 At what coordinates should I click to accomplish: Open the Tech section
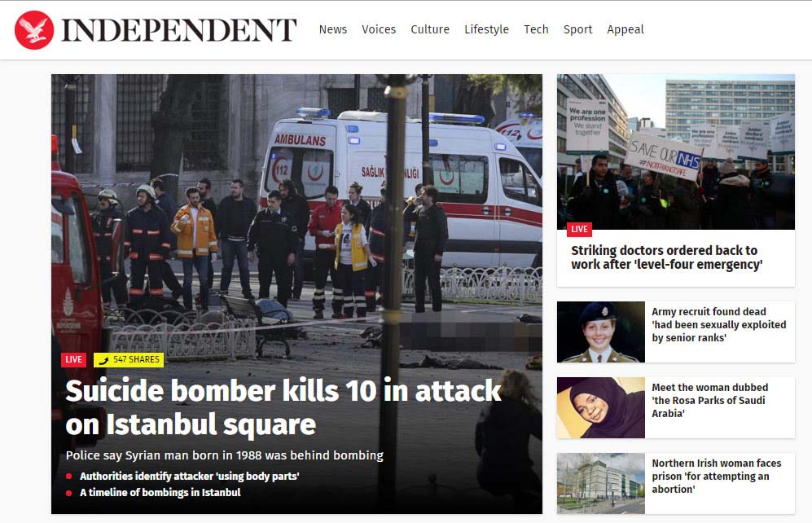[x=536, y=29]
